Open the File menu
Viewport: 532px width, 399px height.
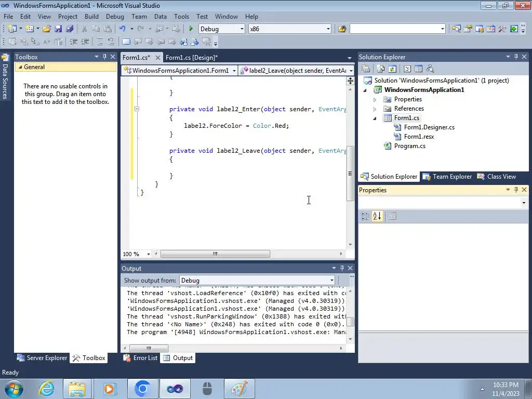(8, 16)
